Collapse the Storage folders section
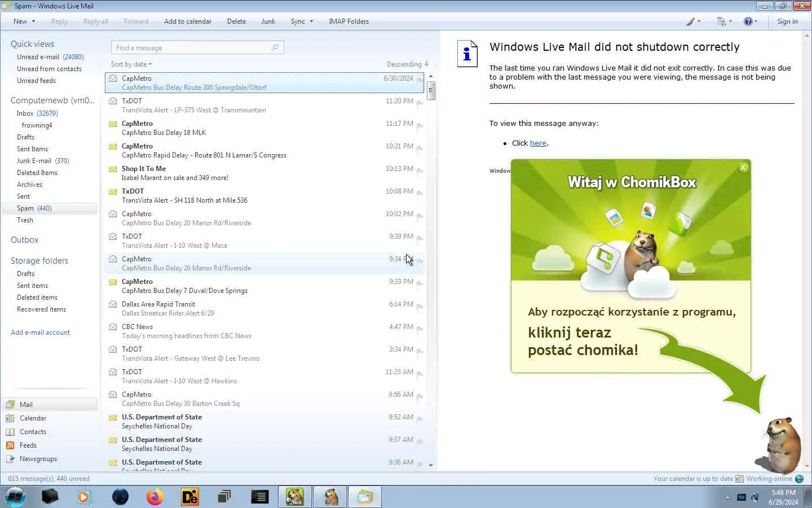 click(39, 261)
